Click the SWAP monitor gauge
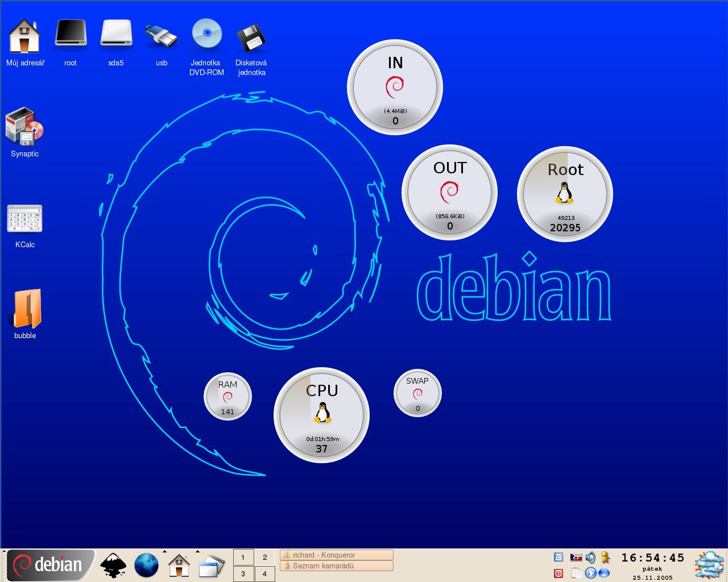Viewport: 728px width, 582px height. 417,393
